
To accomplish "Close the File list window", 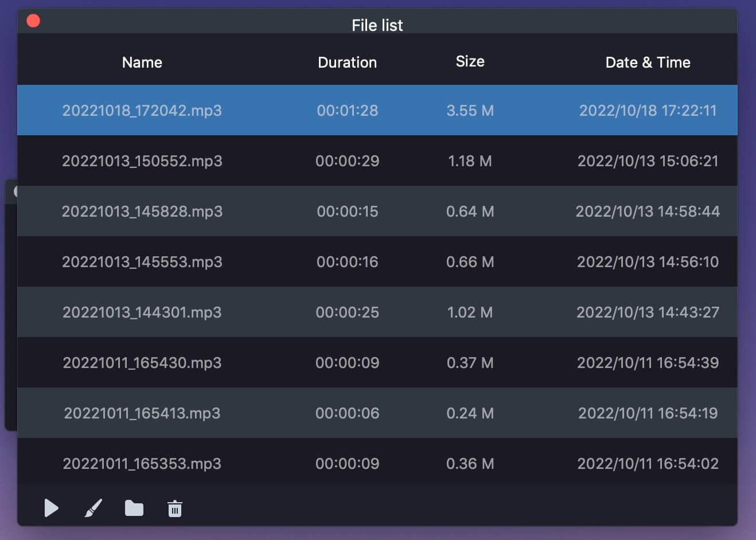I will coord(33,21).
